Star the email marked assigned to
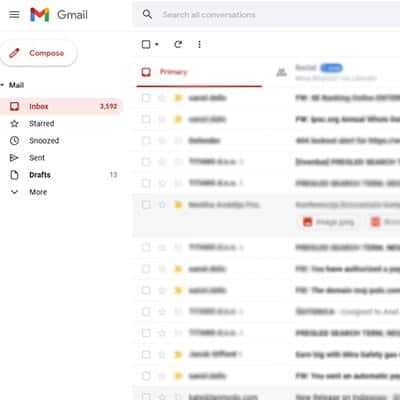 pos(162,312)
